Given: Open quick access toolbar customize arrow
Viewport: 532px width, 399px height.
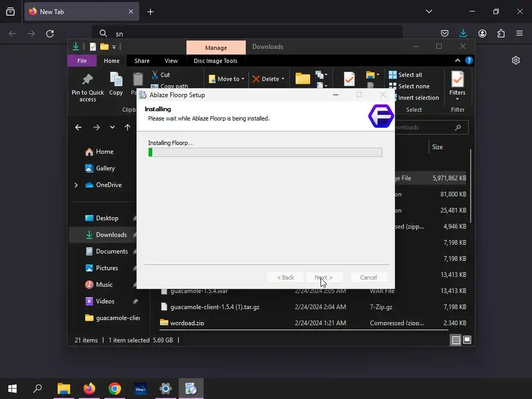Looking at the screenshot, I should coord(114,47).
